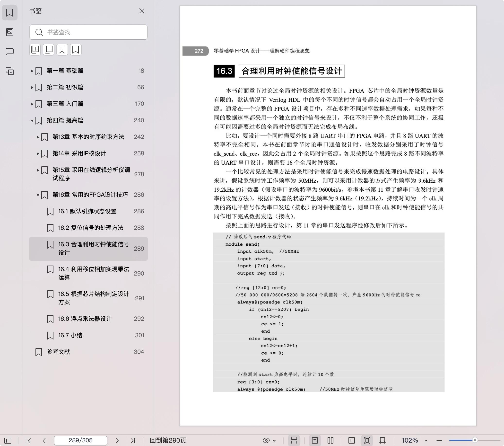Viewport: 504px width, 446px height.
Task: Expand the 第一篇 基础篇 bookmark tree
Action: [x=32, y=71]
